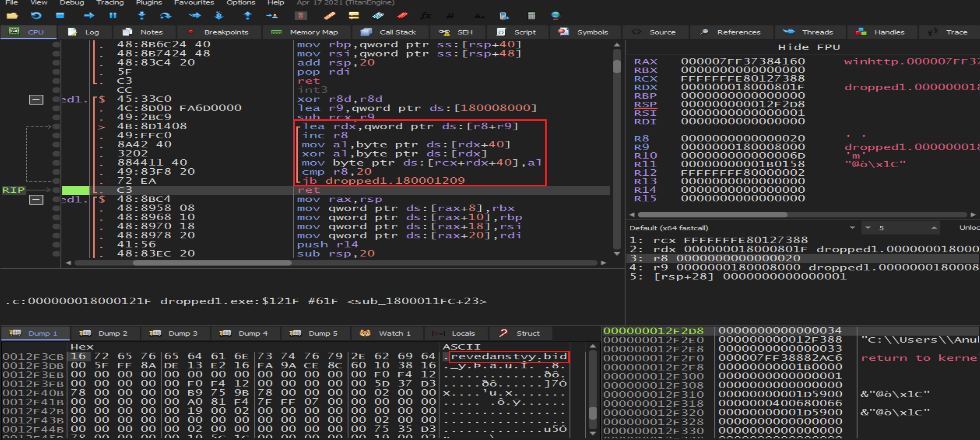The width and height of the screenshot is (980, 440).
Task: Click the Restart debugging icon
Action: [36, 16]
